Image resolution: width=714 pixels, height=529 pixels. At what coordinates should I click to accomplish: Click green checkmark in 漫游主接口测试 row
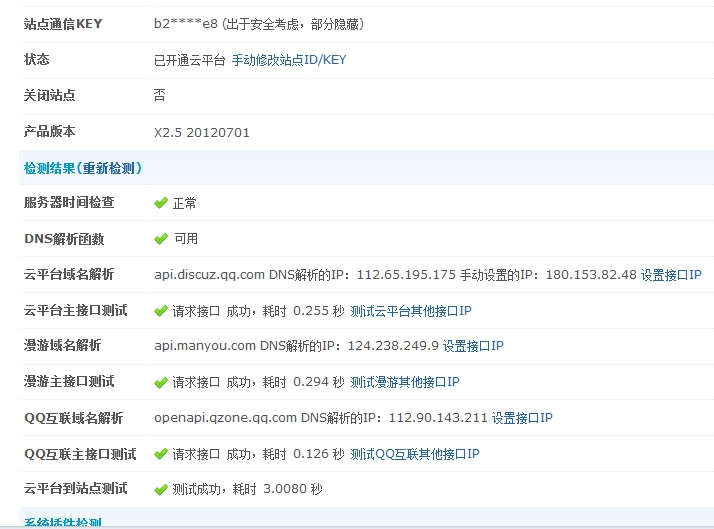tap(161, 382)
